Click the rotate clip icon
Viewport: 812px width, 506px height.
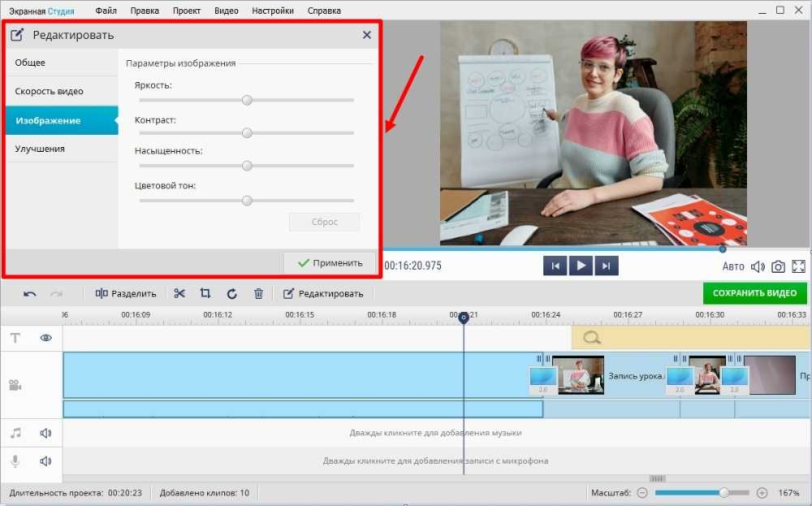[231, 293]
